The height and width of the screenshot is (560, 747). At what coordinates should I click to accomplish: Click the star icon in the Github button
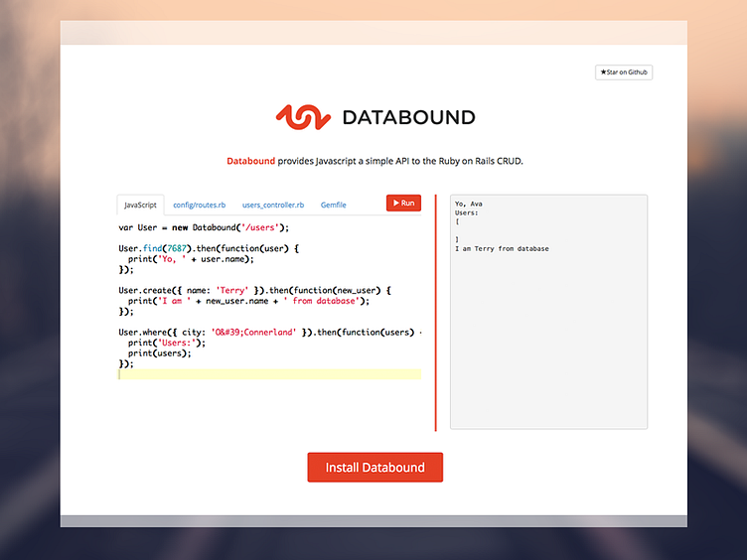tap(603, 72)
